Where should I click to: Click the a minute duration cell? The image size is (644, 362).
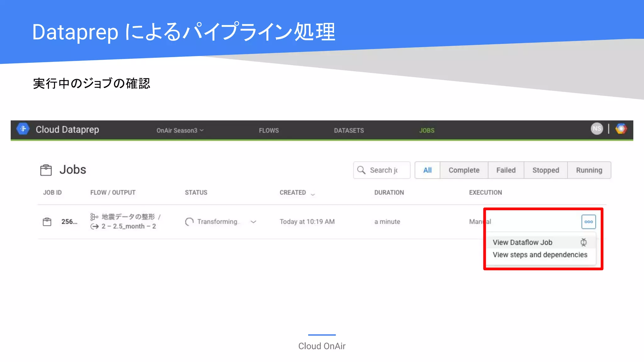(x=387, y=222)
